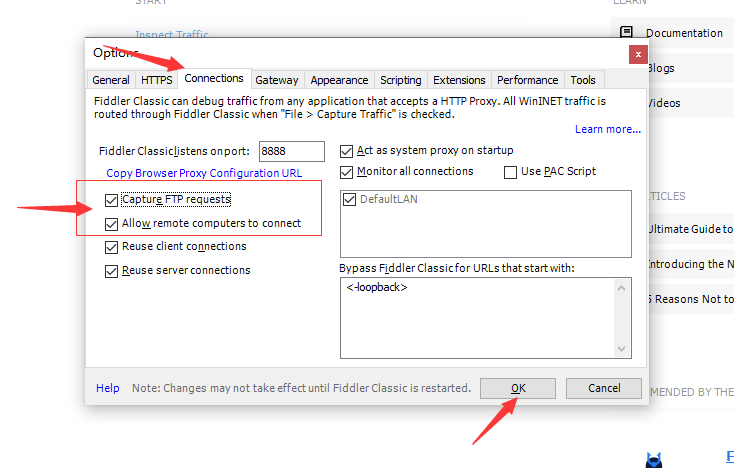Click Copy Browser Proxy Configuration URL link

[x=204, y=173]
